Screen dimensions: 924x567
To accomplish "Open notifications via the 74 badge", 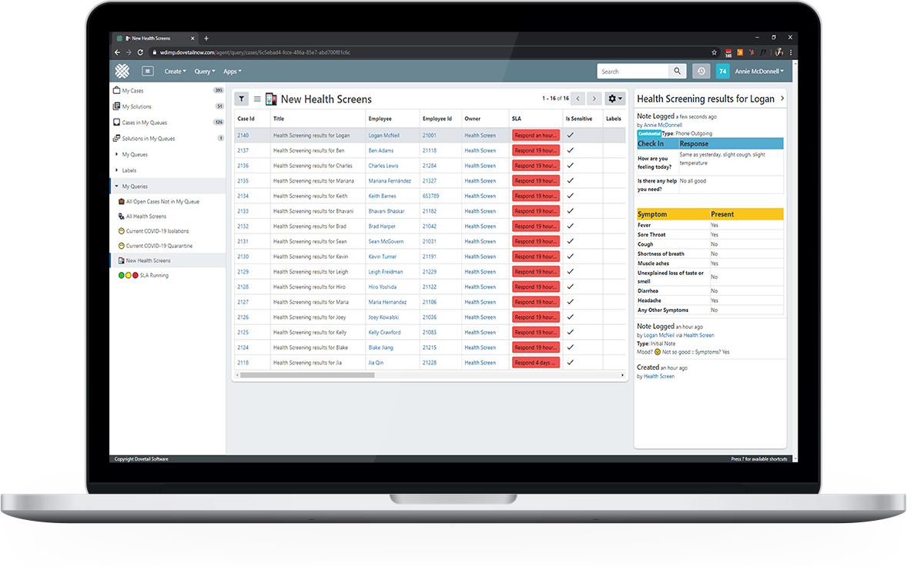I will [722, 71].
